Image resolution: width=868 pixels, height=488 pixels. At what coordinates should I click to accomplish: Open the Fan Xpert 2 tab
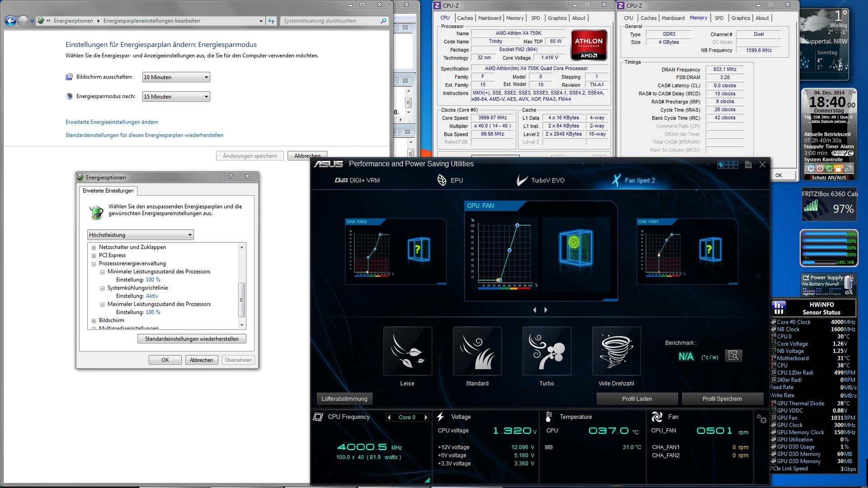click(x=633, y=180)
